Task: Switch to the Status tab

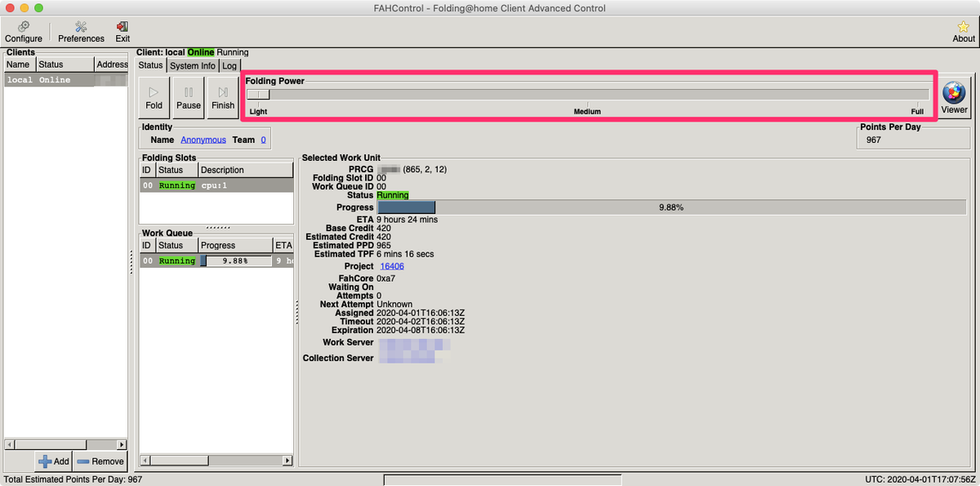Action: [x=150, y=65]
